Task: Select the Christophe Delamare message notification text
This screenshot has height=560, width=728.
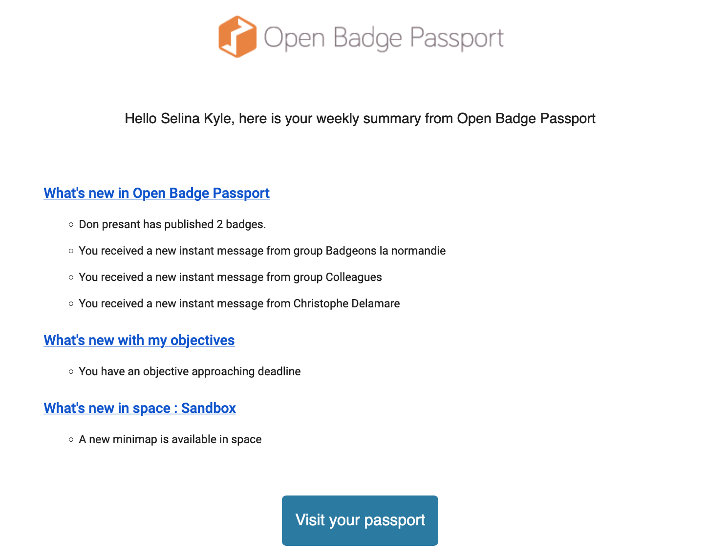Action: pyautogui.click(x=239, y=303)
